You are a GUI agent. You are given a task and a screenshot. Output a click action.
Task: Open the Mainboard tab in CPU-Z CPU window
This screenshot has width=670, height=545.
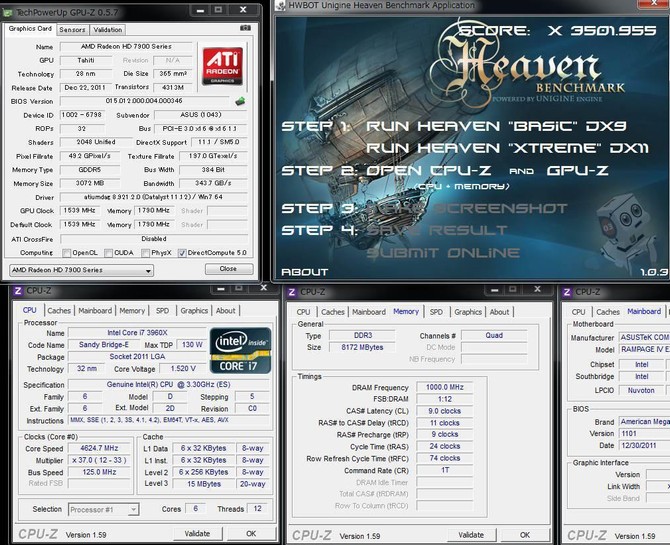[x=95, y=311]
